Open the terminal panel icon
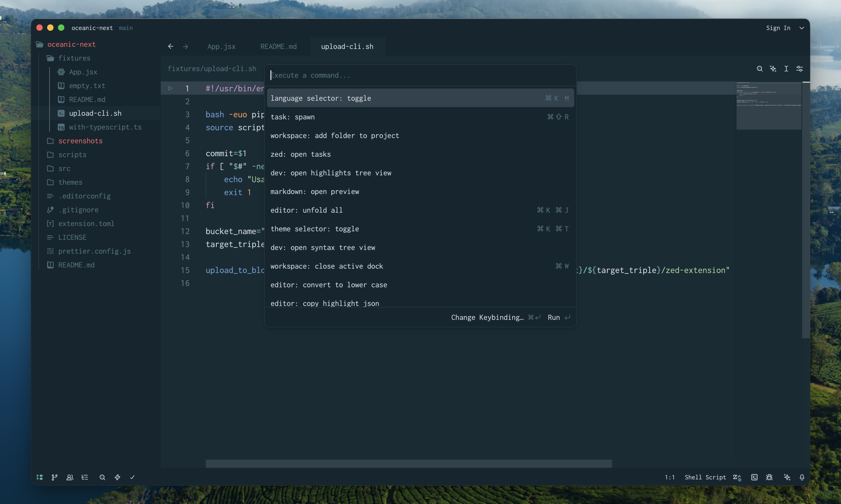This screenshot has height=504, width=841. [754, 477]
